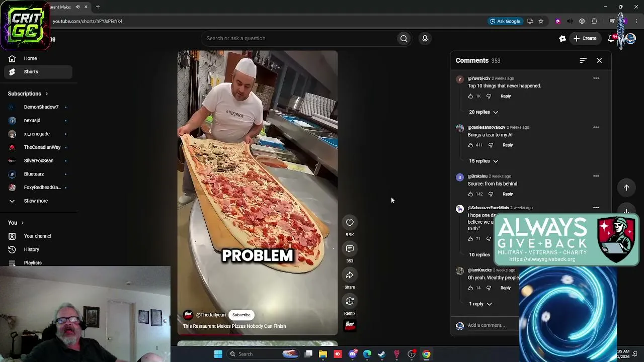The height and width of the screenshot is (362, 644).
Task: Like the @Brakalnu comment
Action: tap(470, 194)
